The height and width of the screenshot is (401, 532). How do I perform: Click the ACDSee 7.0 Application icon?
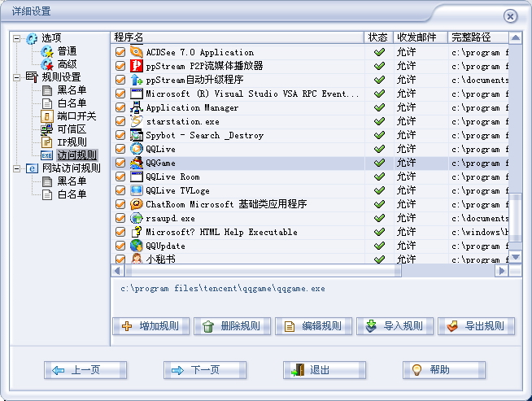pyautogui.click(x=137, y=52)
